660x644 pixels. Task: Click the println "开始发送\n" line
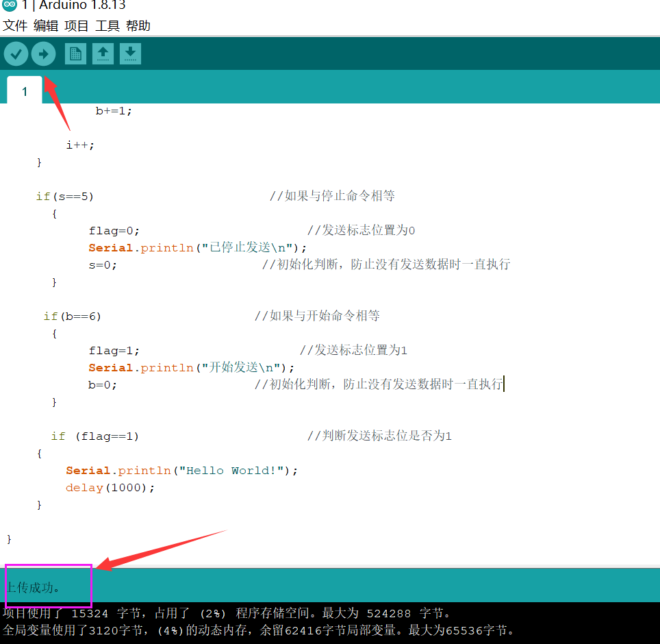[192, 367]
